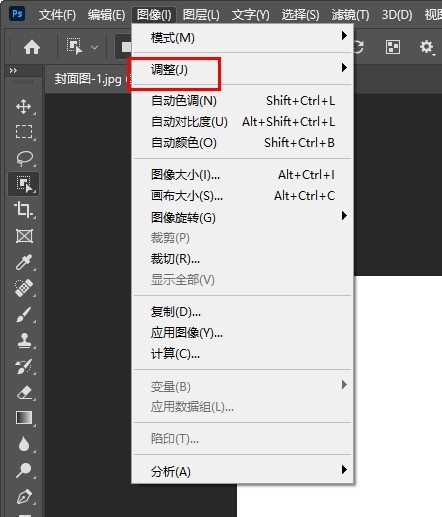The image size is (442, 517).
Task: Click the Home icon in options bar
Action: (x=32, y=47)
